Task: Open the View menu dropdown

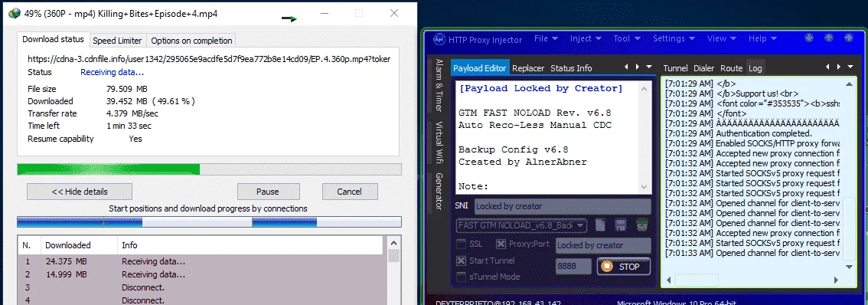Action: 721,38
